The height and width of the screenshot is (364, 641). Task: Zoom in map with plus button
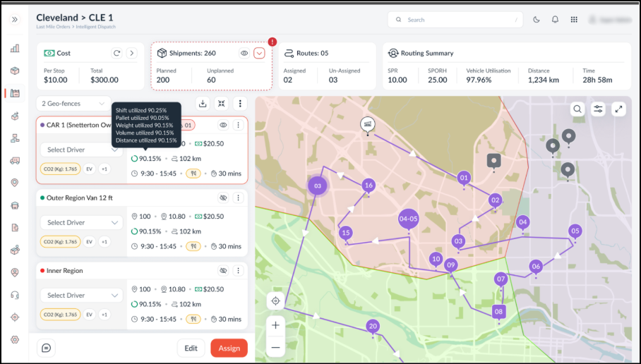(275, 325)
